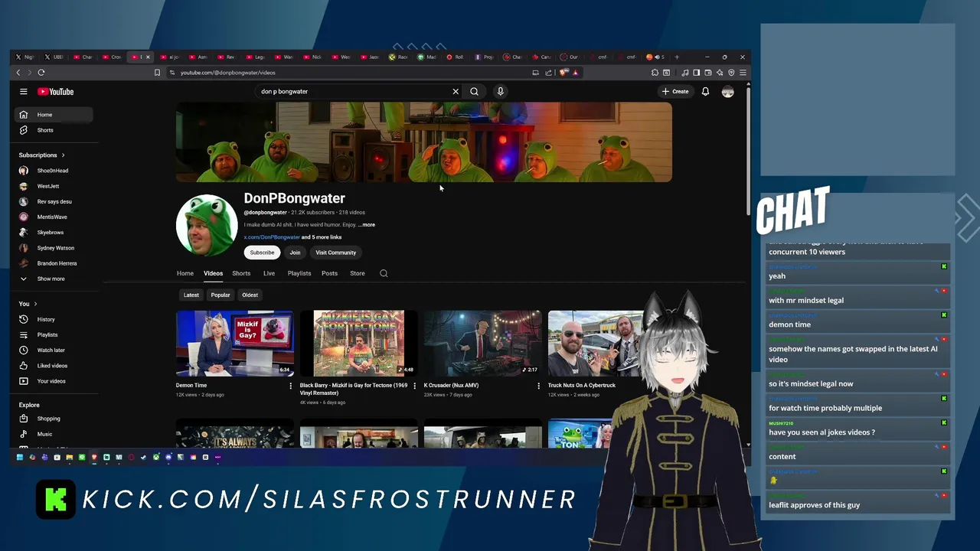The image size is (980, 551).
Task: Open options menu for Black Barry video
Action: pyautogui.click(x=414, y=386)
